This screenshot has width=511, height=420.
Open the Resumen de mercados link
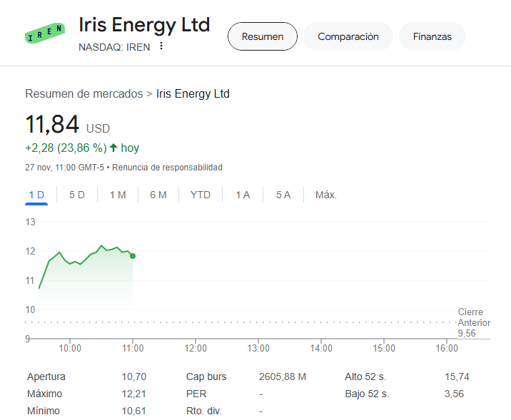point(84,93)
